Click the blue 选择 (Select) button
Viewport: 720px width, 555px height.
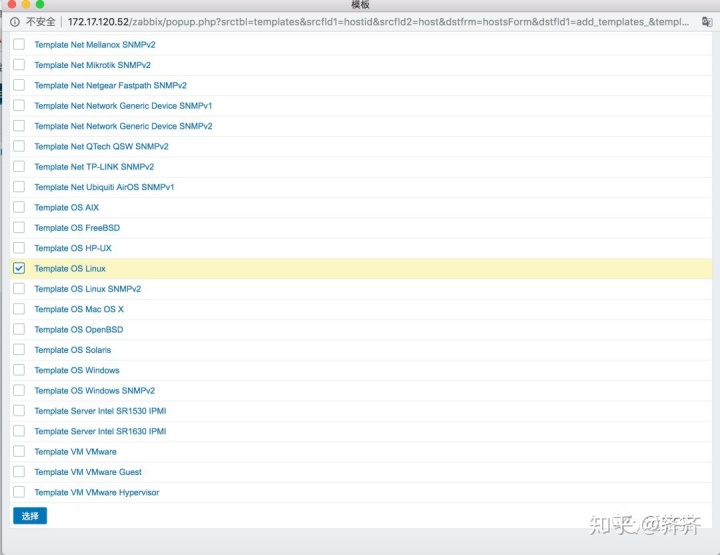click(x=30, y=516)
